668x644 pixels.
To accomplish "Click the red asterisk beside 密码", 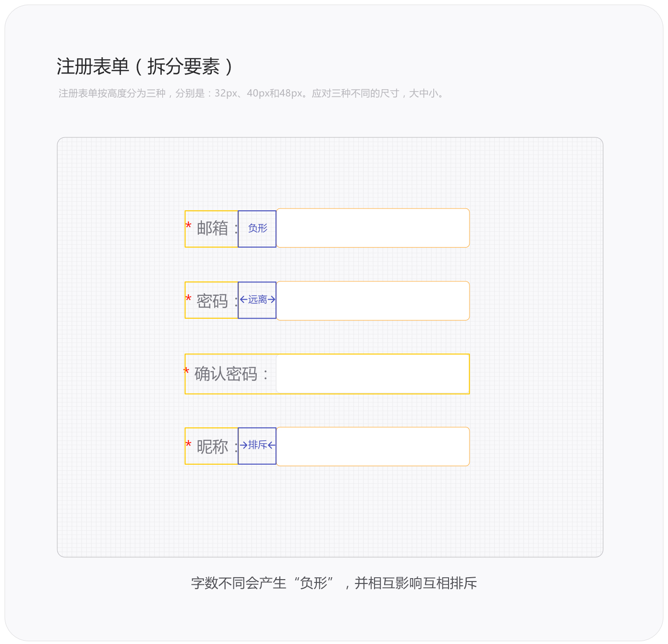I will pyautogui.click(x=188, y=299).
